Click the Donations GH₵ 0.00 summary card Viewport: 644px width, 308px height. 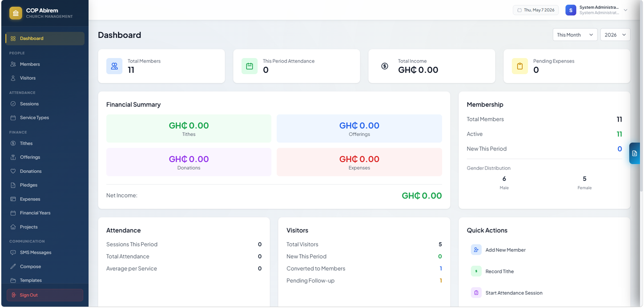(x=189, y=162)
